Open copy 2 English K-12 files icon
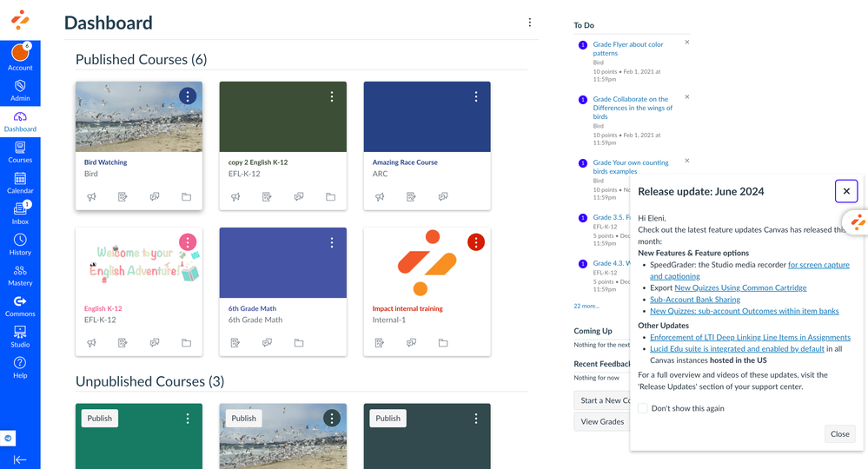The image size is (868, 469). pyautogui.click(x=330, y=197)
